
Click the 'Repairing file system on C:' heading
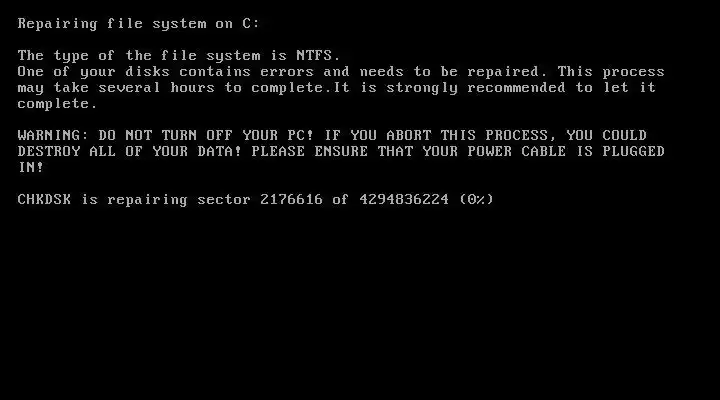[x=139, y=24]
